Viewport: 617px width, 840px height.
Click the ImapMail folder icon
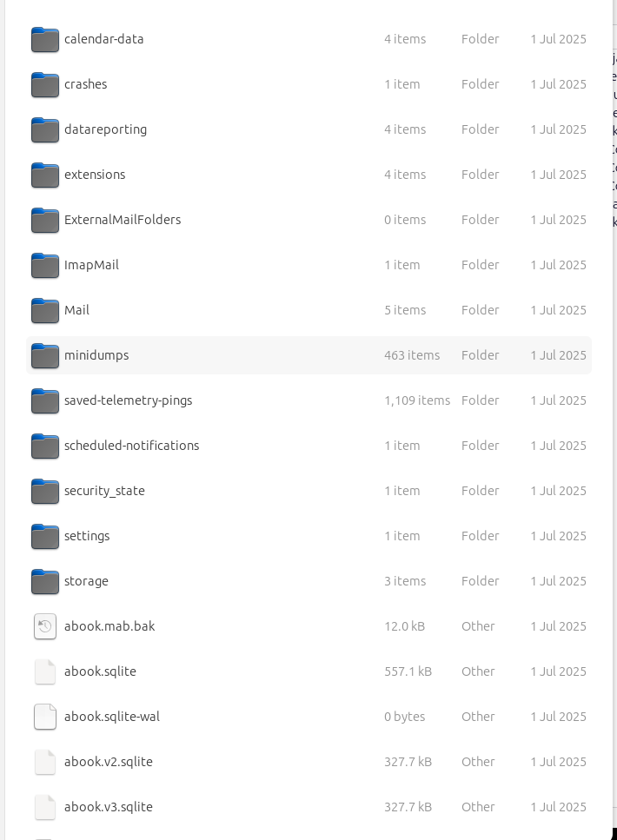pyautogui.click(x=45, y=265)
